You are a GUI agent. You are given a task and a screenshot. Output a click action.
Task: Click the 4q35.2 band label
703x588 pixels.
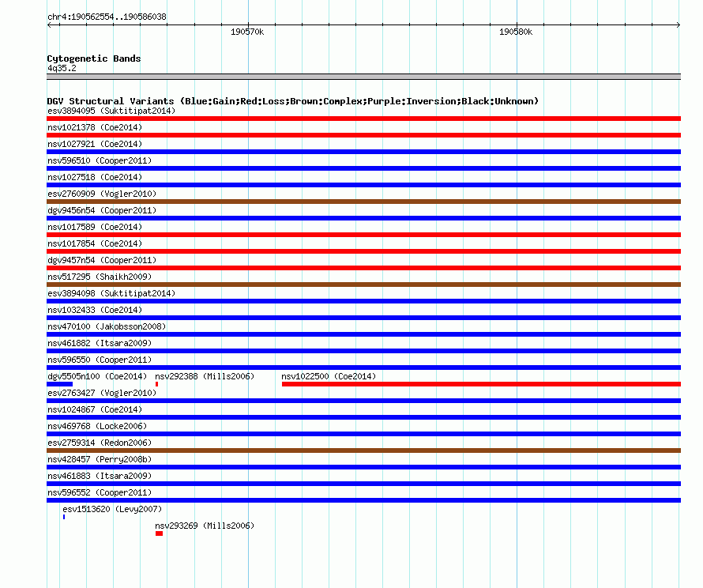point(62,68)
